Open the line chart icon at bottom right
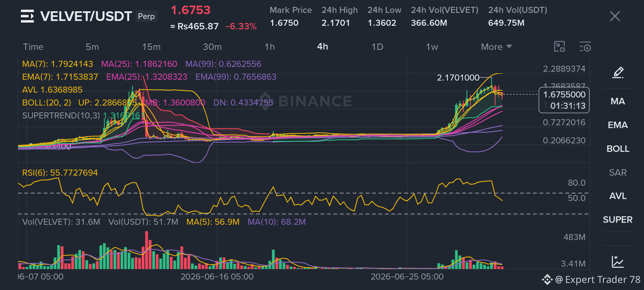This screenshot has width=644, height=290. click(x=618, y=262)
